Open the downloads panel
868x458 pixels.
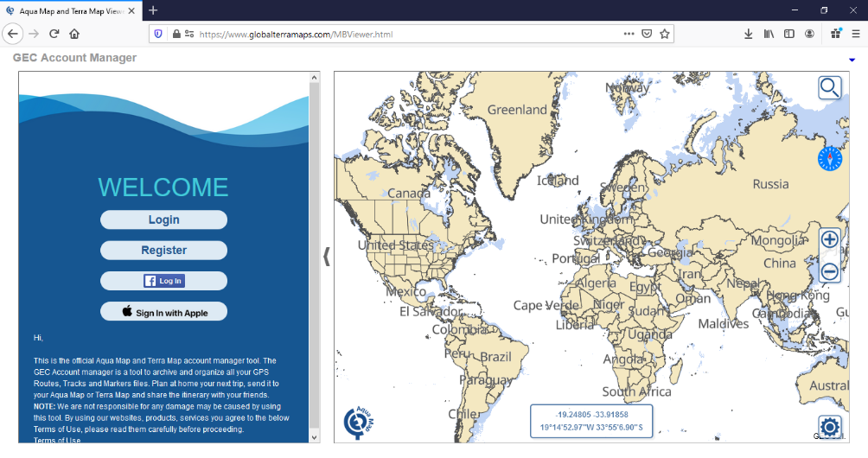click(x=748, y=34)
